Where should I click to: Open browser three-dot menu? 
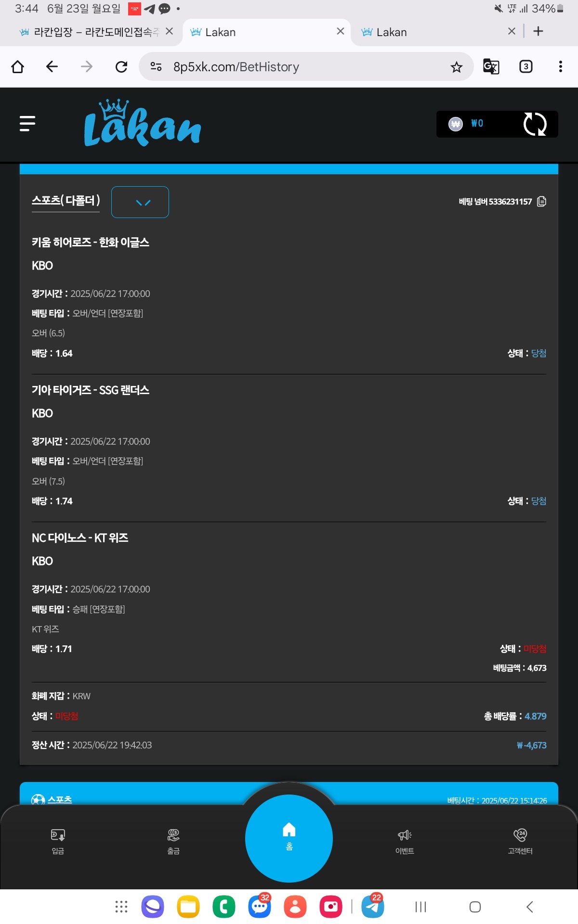(x=560, y=66)
